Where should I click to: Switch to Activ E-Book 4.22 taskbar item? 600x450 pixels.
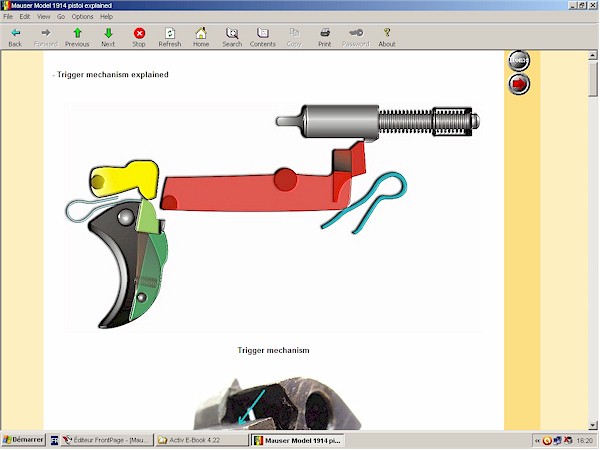point(202,440)
